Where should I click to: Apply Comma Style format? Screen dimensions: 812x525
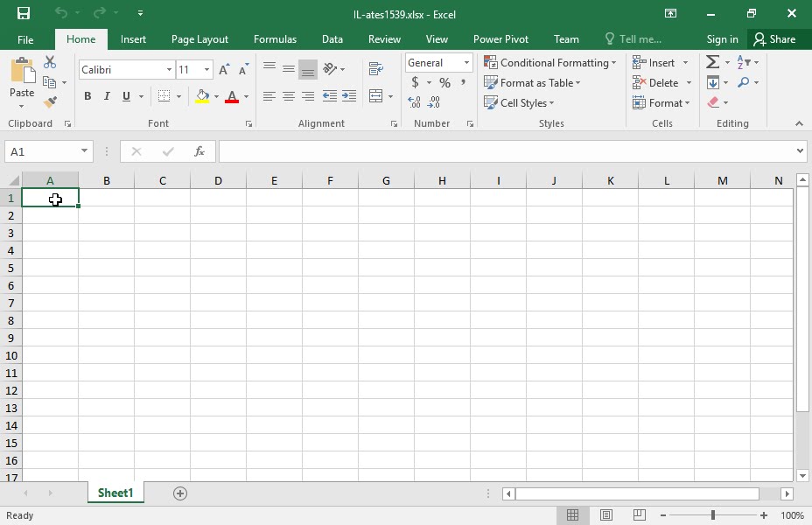(463, 81)
